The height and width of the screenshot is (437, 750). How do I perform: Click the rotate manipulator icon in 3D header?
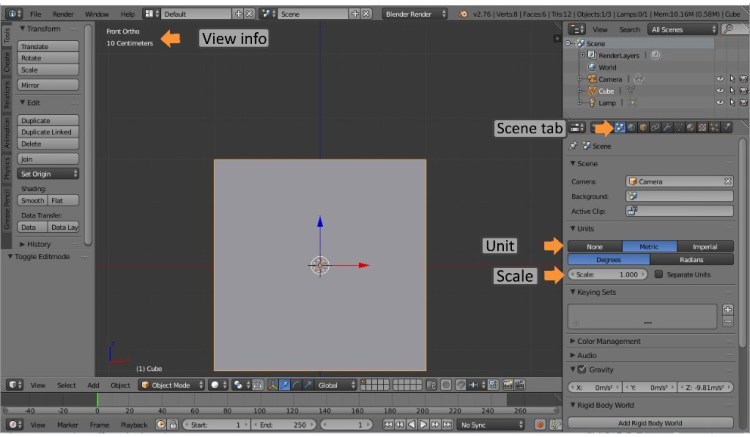point(296,385)
